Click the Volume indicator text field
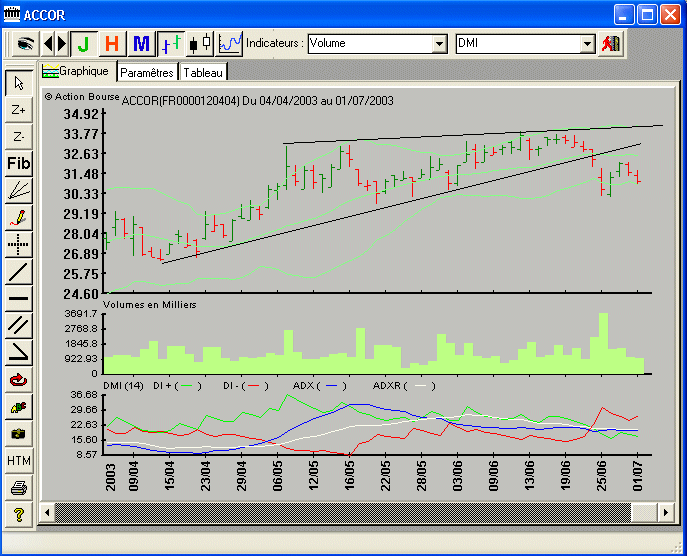This screenshot has height=556, width=687. 370,44
